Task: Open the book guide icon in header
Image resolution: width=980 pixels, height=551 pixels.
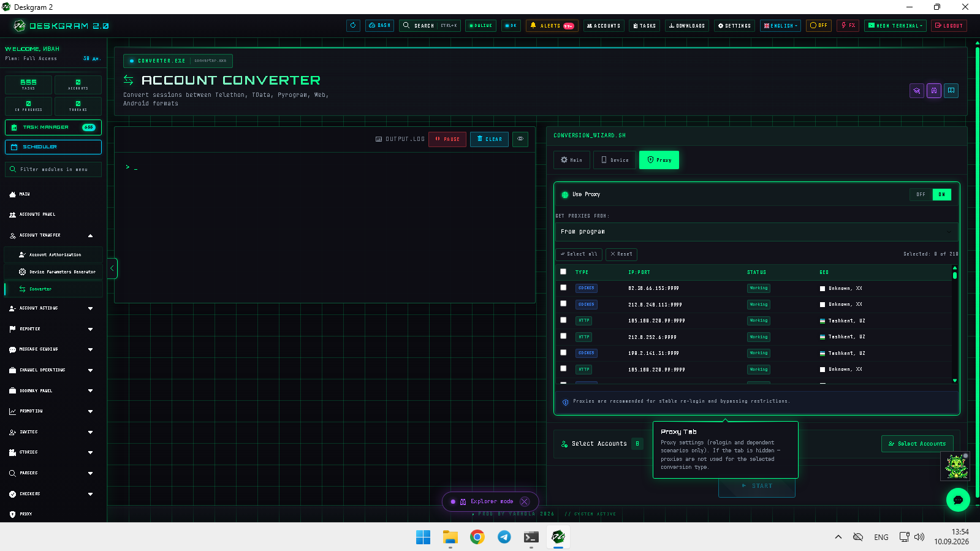Action: pos(951,91)
